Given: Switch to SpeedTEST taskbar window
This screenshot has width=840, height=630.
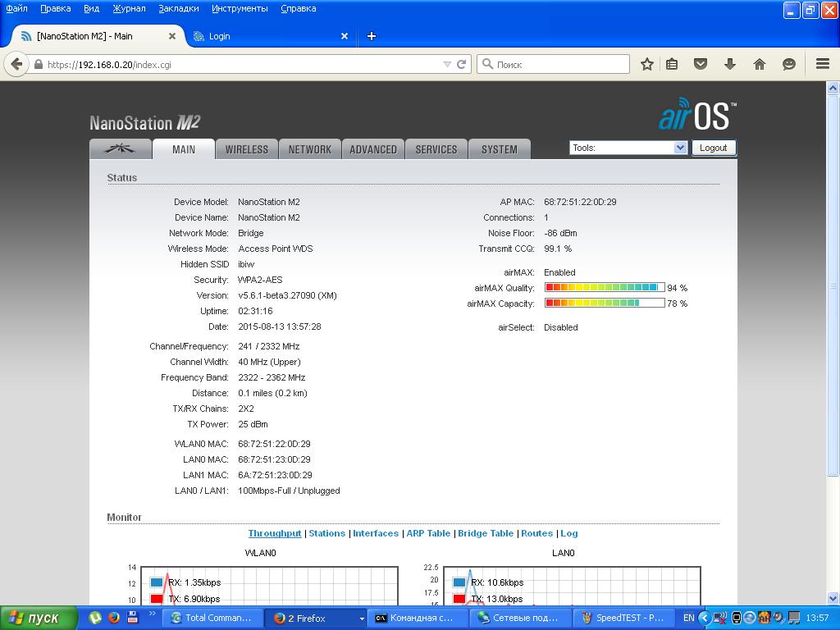Looking at the screenshot, I should (623, 619).
